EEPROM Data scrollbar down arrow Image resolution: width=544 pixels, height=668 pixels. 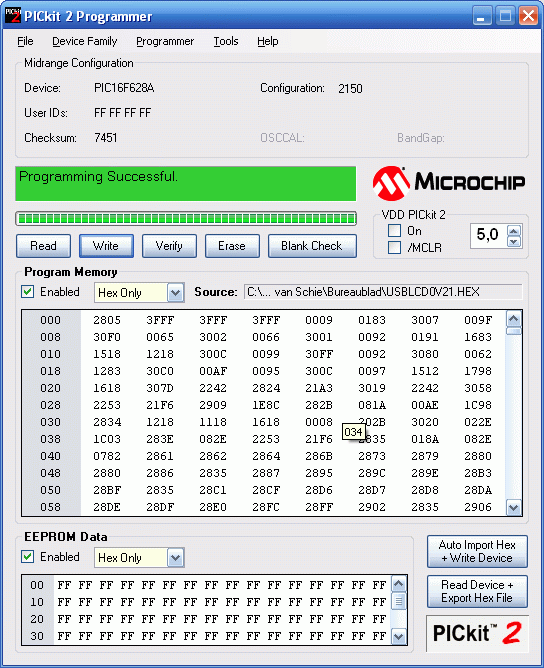coord(399,637)
